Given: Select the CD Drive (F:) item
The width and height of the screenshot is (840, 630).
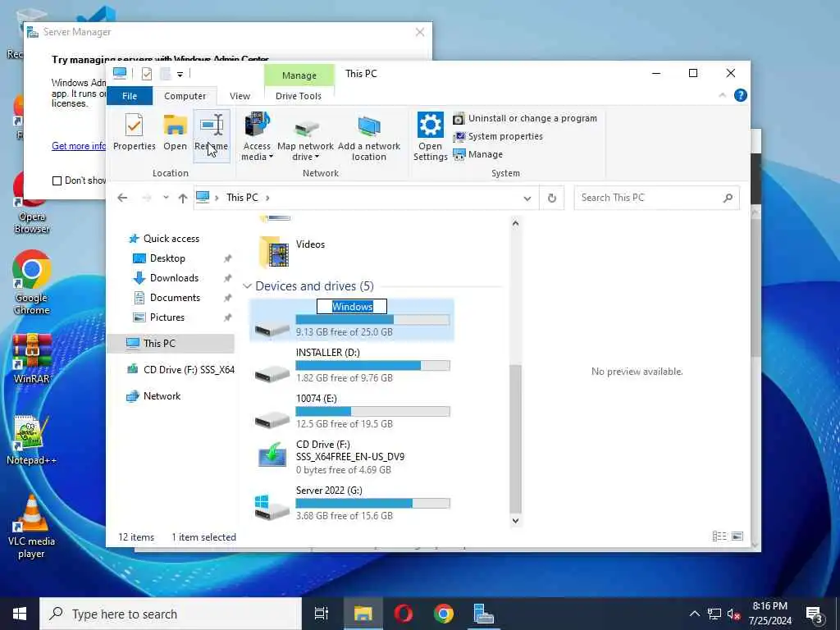Looking at the screenshot, I should click(x=351, y=458).
